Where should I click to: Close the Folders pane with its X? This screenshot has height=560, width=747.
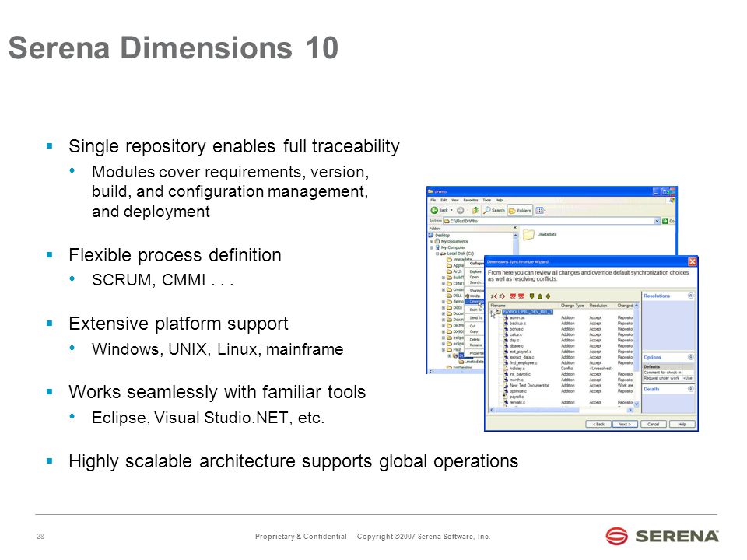point(515,228)
